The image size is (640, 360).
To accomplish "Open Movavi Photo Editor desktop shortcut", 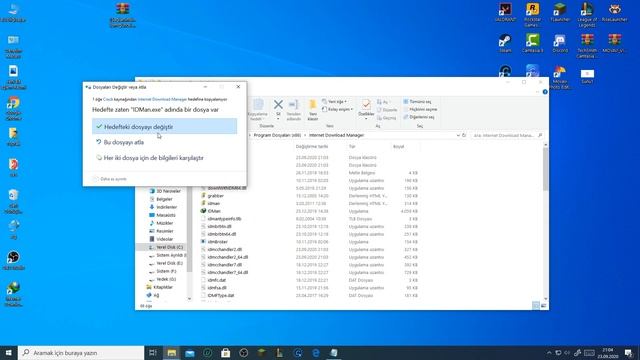I will [x=560, y=78].
